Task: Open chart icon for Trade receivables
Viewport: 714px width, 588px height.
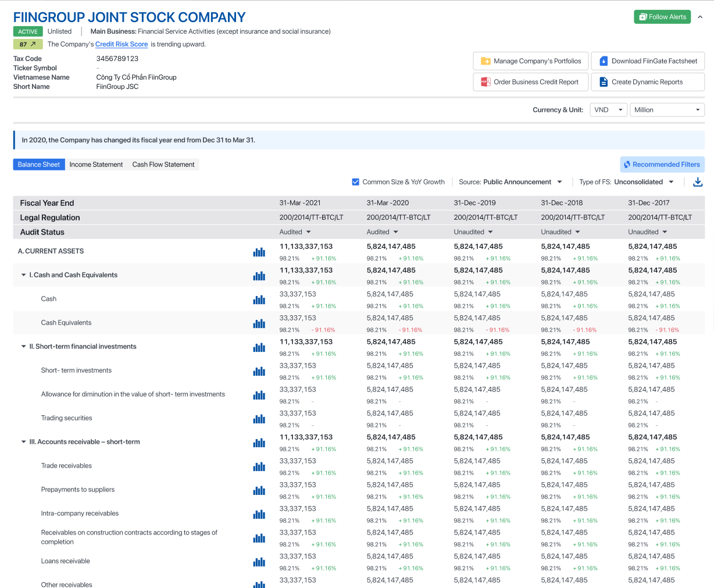Action: [x=259, y=466]
